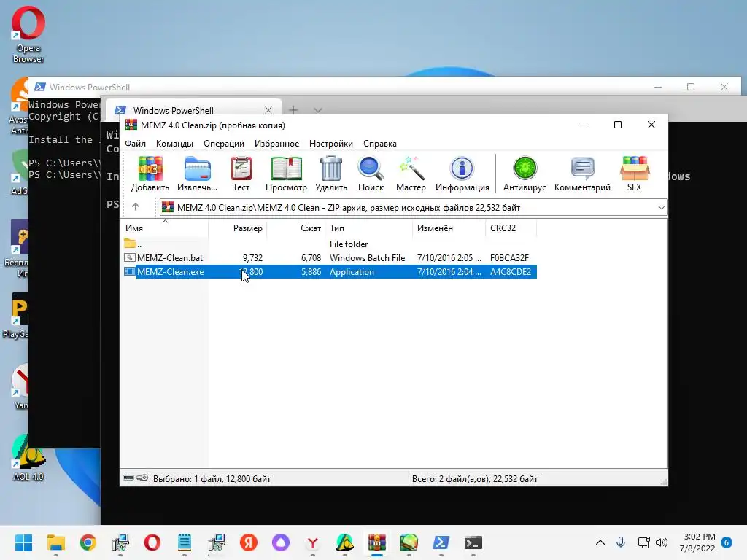Click the 5,886 packed size cell
This screenshot has height=560, width=747.
point(311,271)
